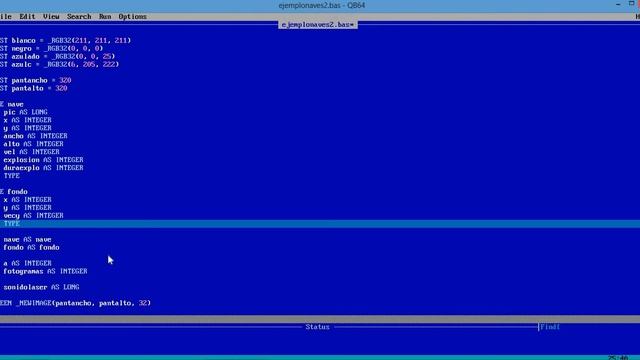Click the Status panel label

pyautogui.click(x=318, y=327)
